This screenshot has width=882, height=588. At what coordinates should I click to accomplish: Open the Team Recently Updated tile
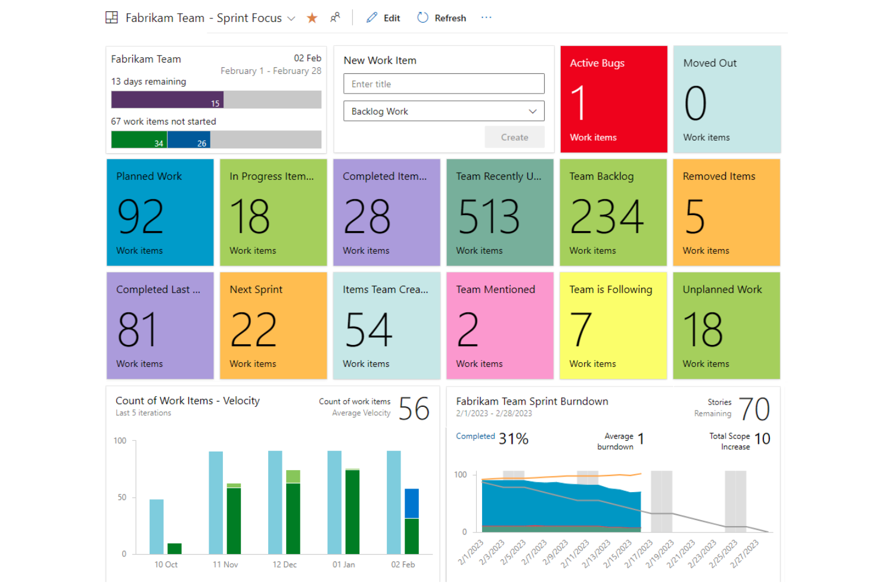500,212
